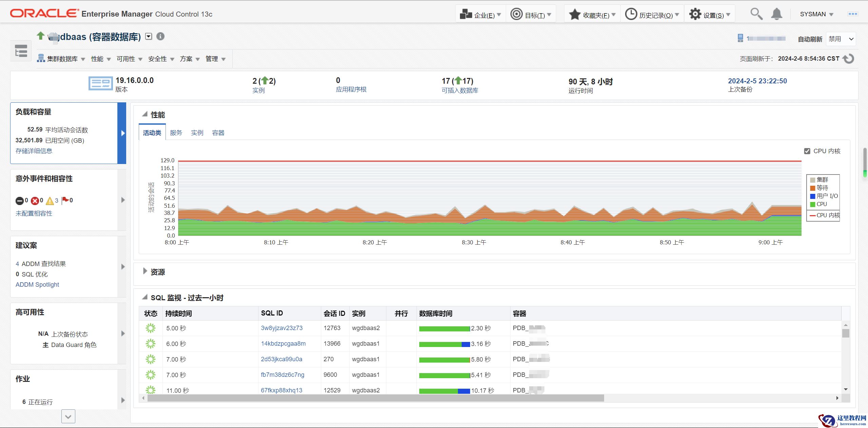Viewport: 868px width, 428px height.
Task: Open the 集群数据库 menu
Action: 61,59
